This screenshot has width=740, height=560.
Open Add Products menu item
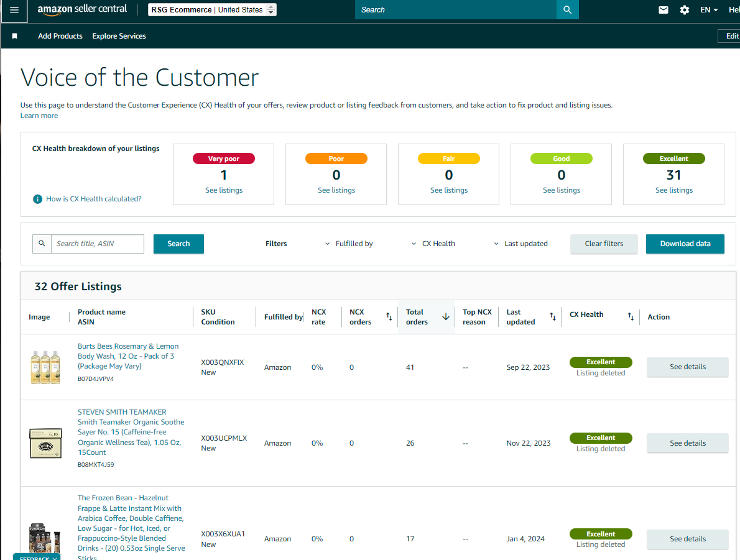click(60, 36)
